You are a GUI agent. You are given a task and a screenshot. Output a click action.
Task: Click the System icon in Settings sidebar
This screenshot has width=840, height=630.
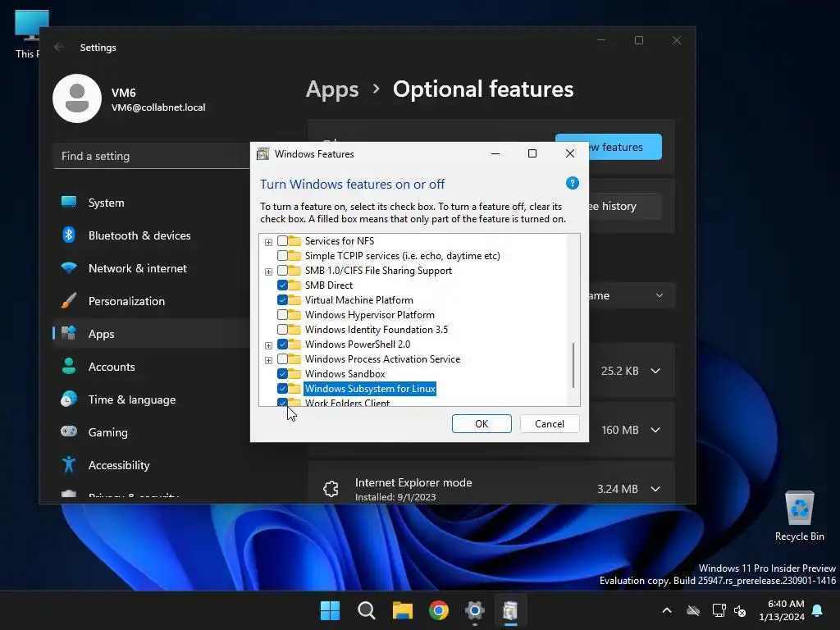point(69,202)
